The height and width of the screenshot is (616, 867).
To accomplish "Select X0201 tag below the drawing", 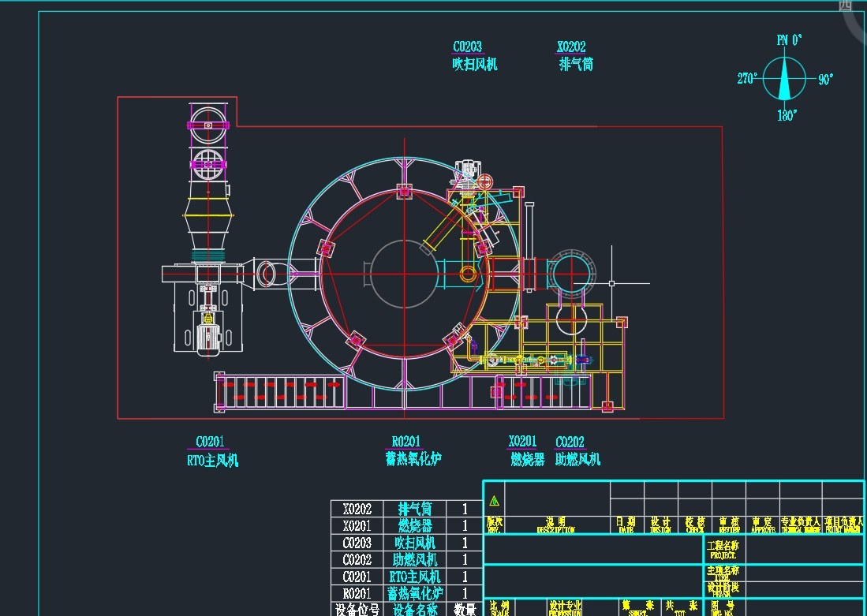I will tap(522, 441).
